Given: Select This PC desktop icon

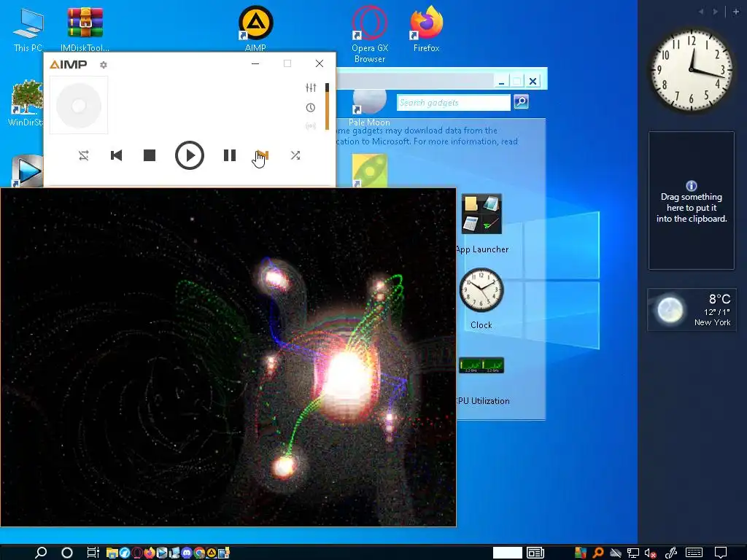Looking at the screenshot, I should [x=28, y=29].
